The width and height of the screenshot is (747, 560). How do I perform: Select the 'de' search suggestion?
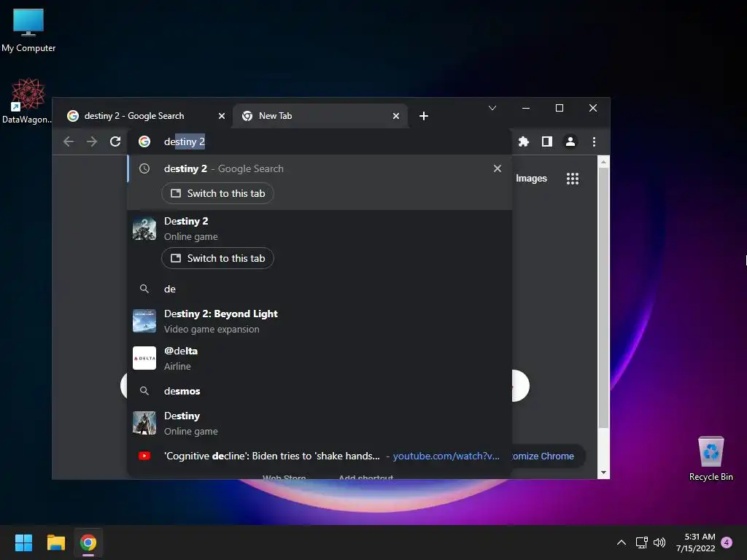[320, 289]
